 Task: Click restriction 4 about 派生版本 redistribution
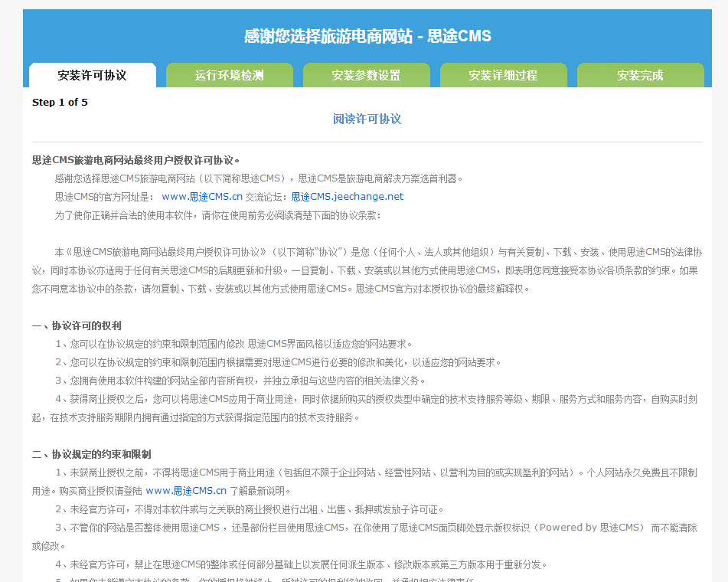[x=301, y=565]
